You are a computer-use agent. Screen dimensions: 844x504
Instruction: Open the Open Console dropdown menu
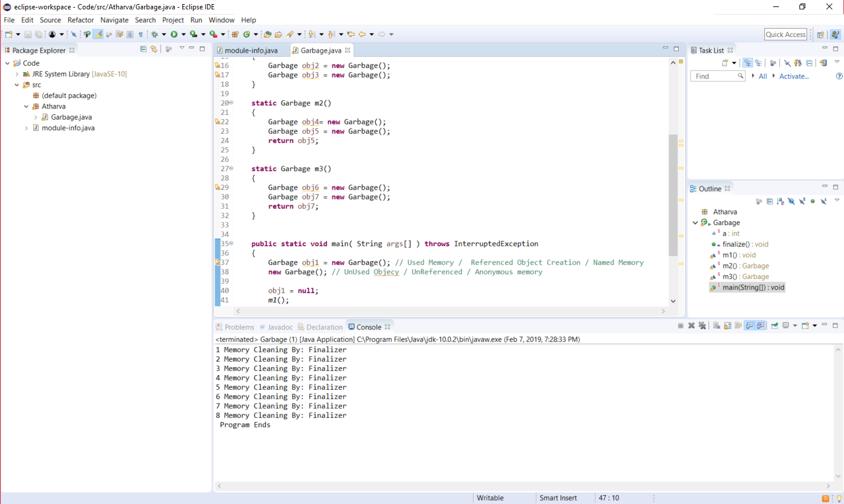815,326
